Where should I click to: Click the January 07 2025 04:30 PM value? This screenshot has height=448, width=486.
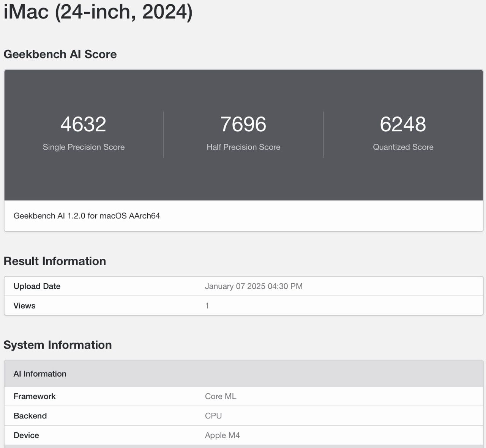point(254,286)
